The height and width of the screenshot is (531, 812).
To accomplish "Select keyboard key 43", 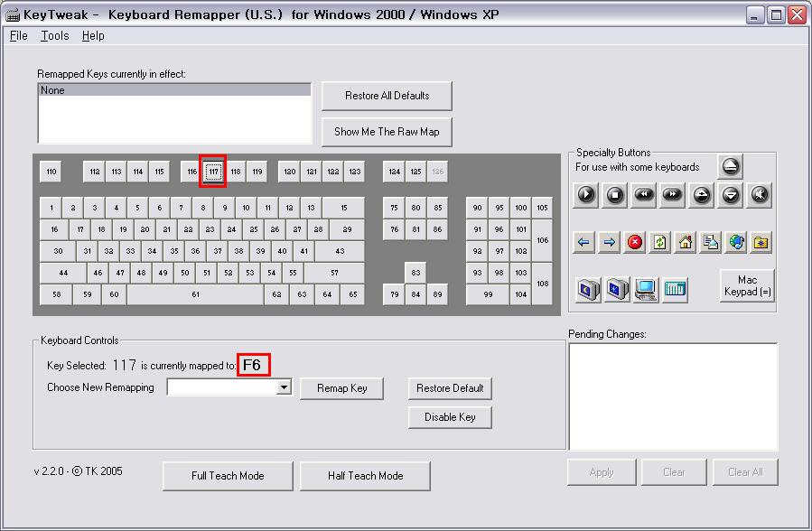I will tap(340, 251).
